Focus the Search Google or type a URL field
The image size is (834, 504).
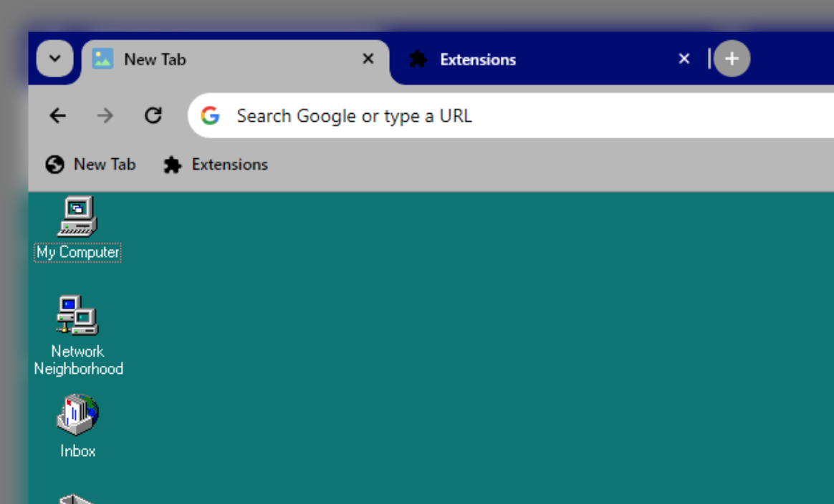[511, 115]
